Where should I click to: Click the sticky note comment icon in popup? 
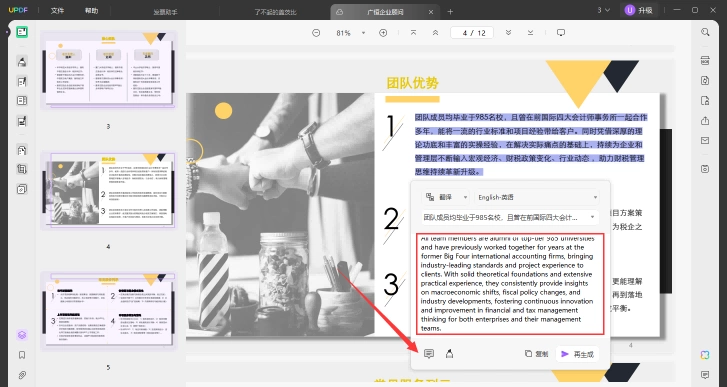(429, 354)
